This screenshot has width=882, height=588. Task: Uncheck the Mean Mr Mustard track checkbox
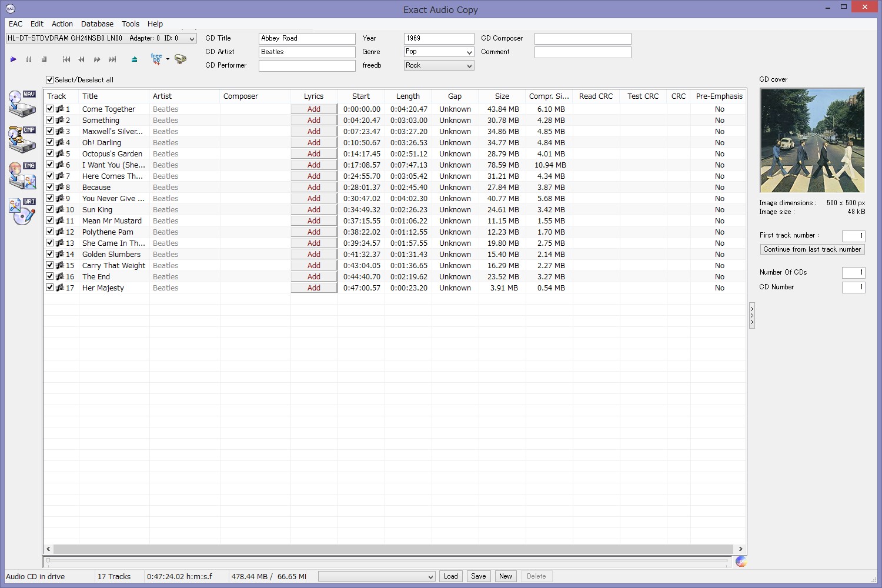(50, 220)
